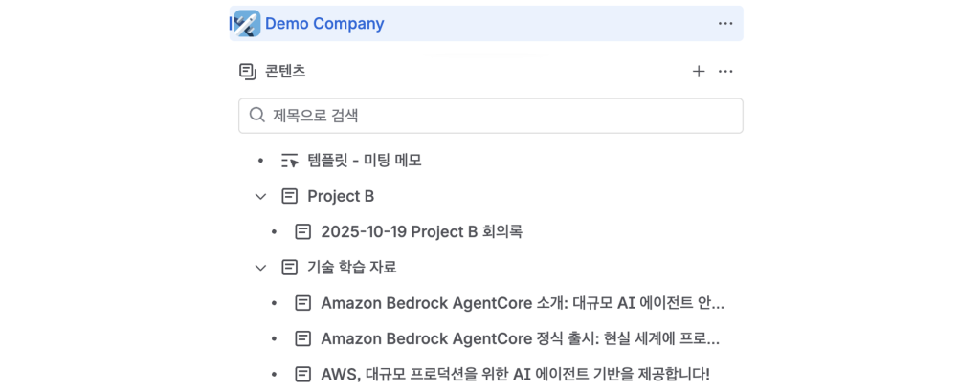Open the 템플릿 - 미팅 메모 page

coord(365,161)
